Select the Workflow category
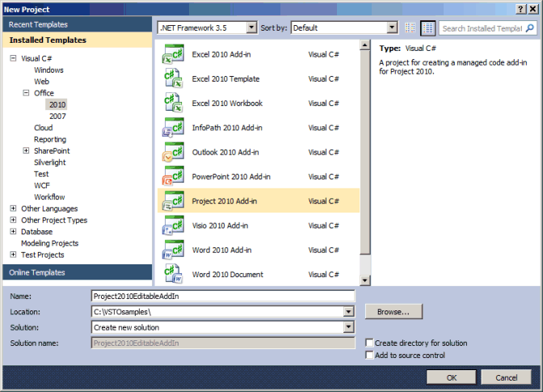This screenshot has width=543, height=392. tap(49, 196)
